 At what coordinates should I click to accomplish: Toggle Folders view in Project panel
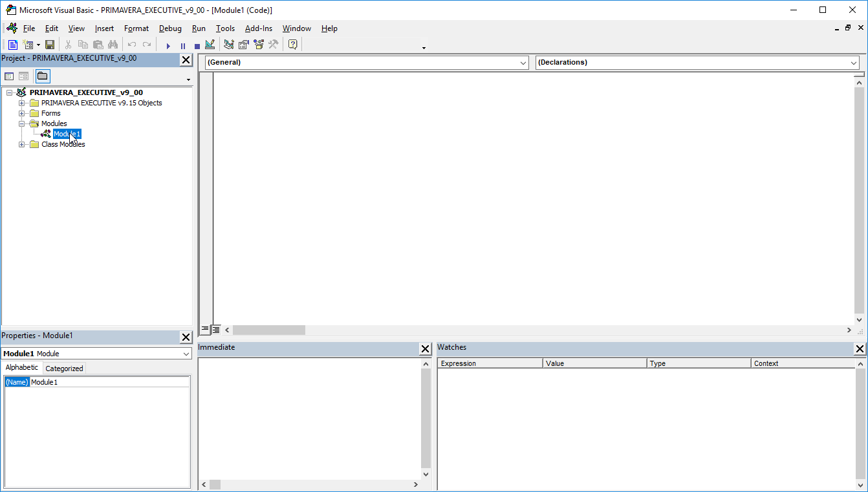pyautogui.click(x=42, y=76)
